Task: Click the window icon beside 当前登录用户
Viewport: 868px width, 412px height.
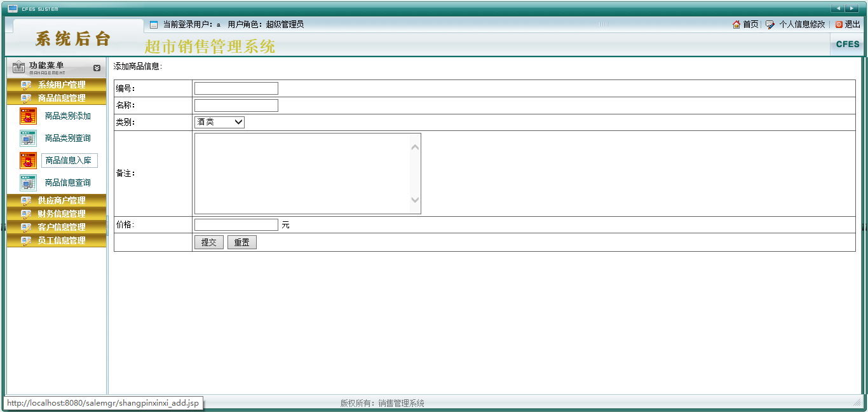Action: (x=154, y=25)
